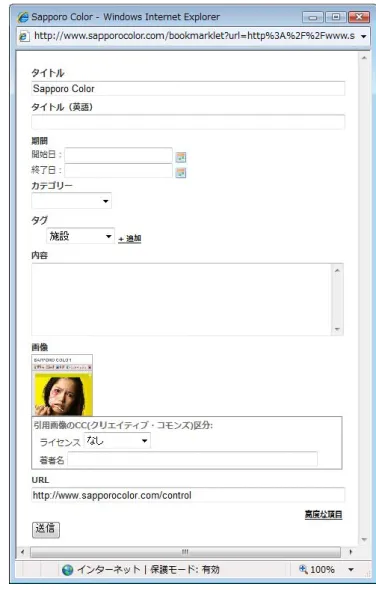Click the URL field with sapporocolor.com/control
Screen dimensions: 376x590
coord(188,495)
